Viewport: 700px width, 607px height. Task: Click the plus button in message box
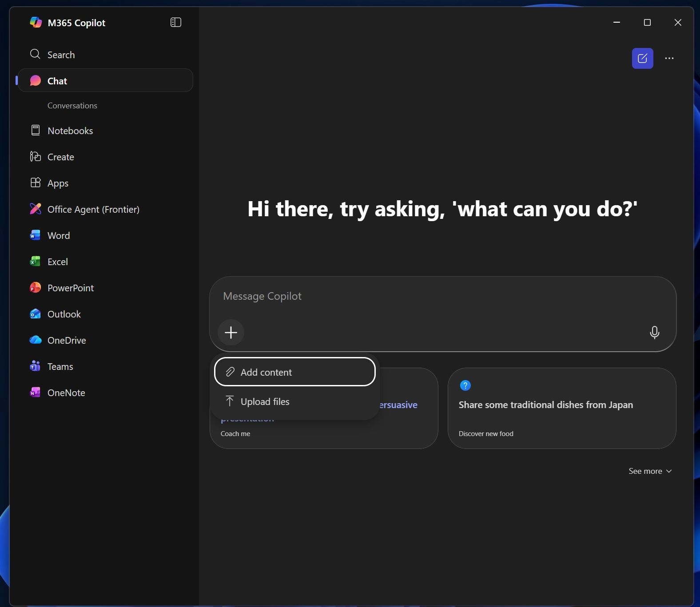pyautogui.click(x=231, y=332)
